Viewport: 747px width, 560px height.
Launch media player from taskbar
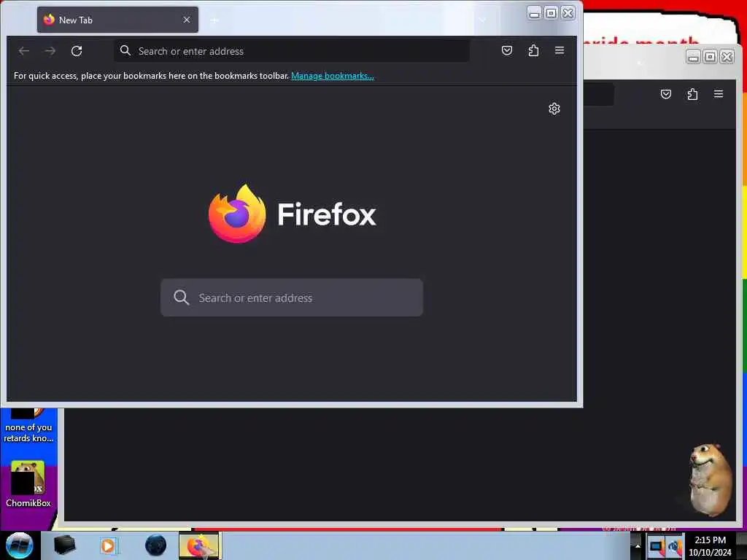[108, 545]
